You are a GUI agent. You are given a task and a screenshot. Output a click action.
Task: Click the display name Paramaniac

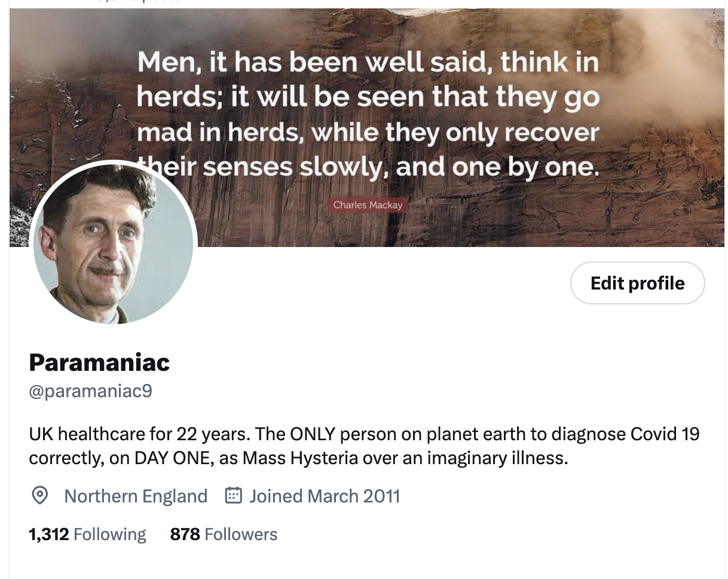point(99,362)
